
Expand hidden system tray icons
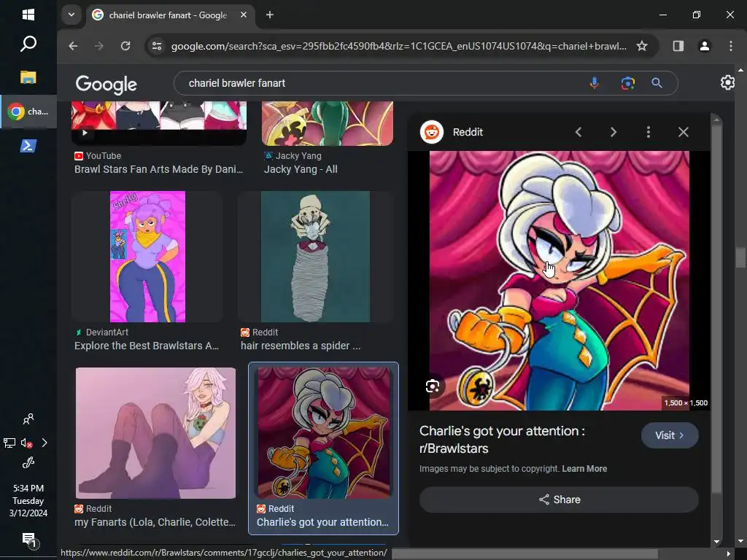tap(44, 443)
